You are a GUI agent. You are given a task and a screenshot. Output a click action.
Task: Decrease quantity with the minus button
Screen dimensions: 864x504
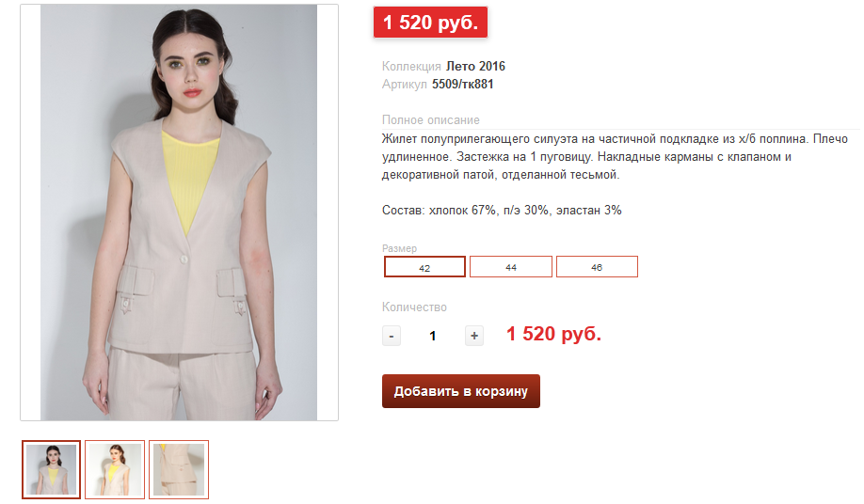pyautogui.click(x=392, y=336)
